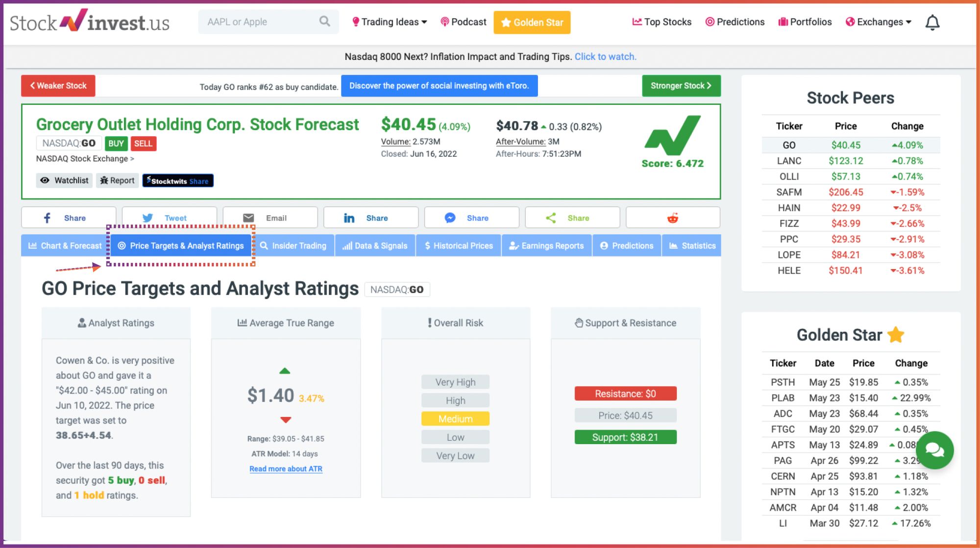
Task: Click the ATR green up arrow
Action: [285, 371]
